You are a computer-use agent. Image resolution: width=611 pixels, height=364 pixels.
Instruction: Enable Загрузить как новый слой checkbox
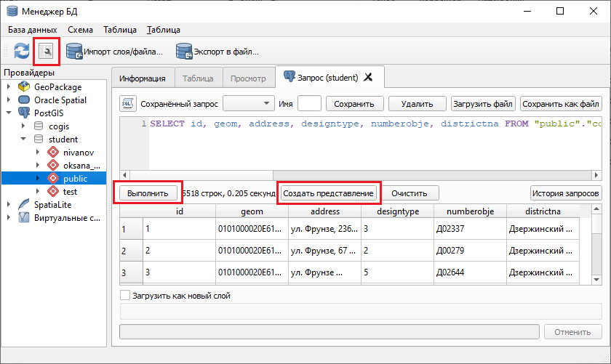124,296
